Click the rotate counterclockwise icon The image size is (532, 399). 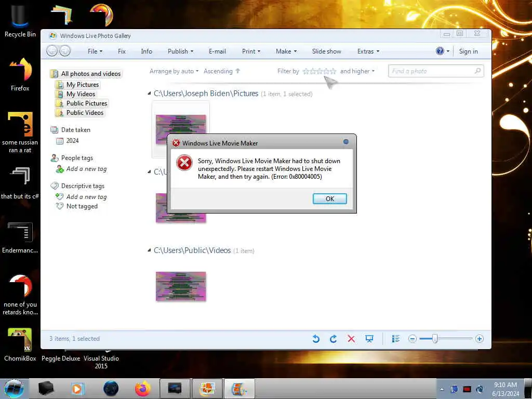pos(316,339)
